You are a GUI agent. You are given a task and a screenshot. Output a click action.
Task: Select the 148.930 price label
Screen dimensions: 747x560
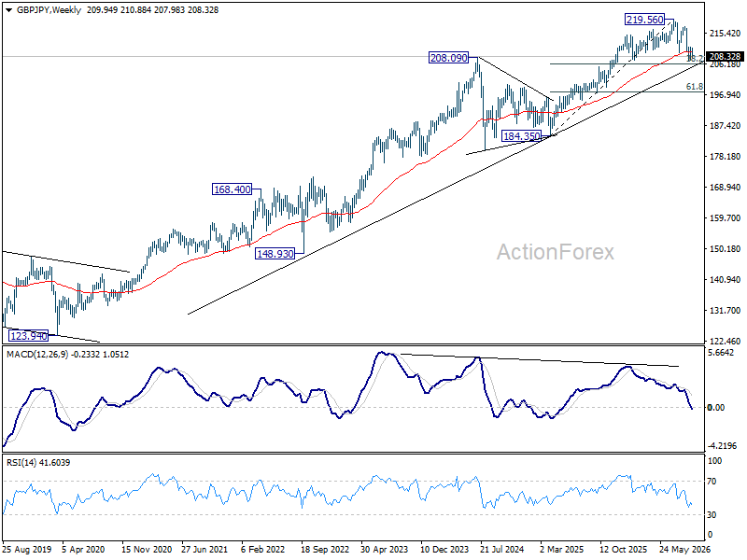point(275,254)
